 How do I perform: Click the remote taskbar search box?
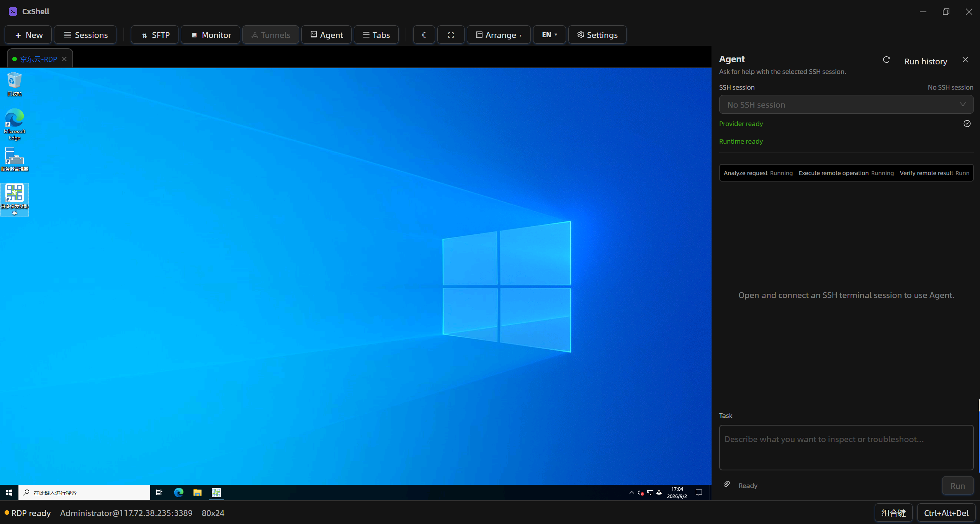point(84,493)
